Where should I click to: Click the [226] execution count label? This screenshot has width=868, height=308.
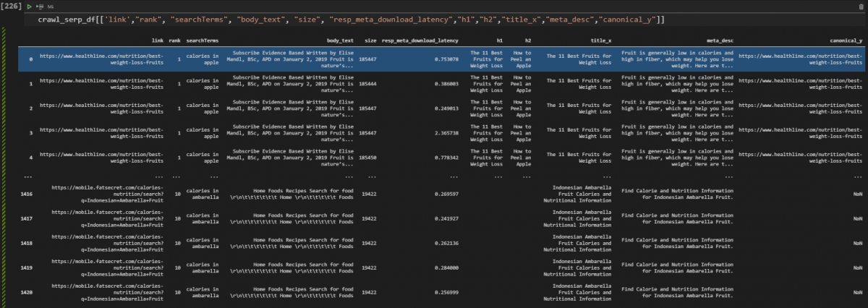11,6
